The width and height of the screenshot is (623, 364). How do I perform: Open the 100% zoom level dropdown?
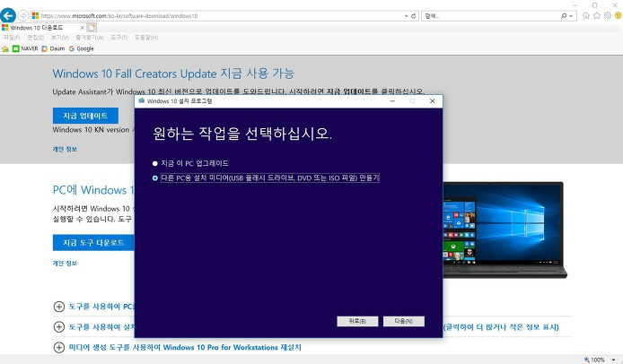pos(613,360)
